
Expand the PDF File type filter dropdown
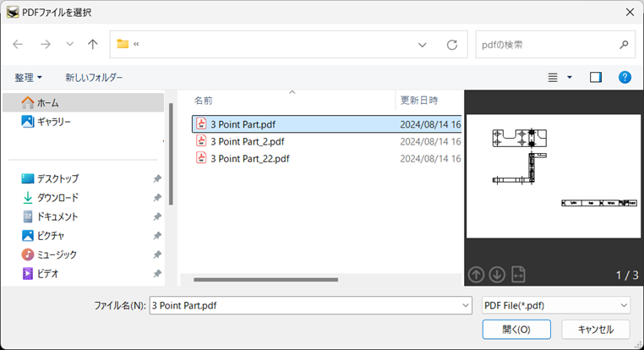point(624,305)
